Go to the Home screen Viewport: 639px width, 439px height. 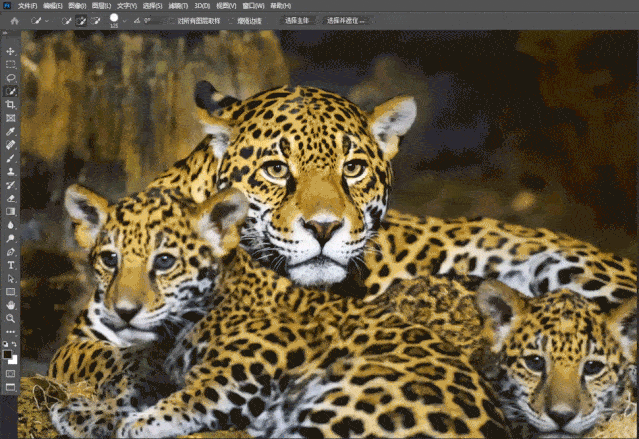15,21
